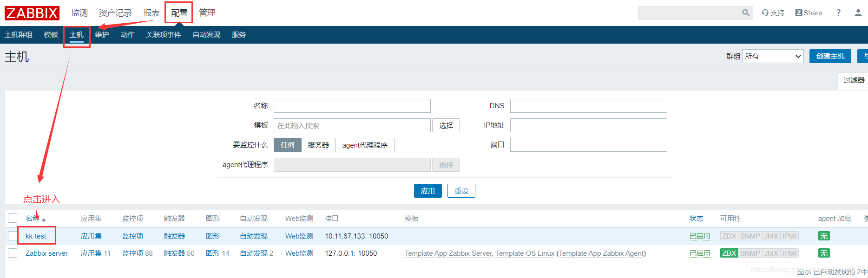
Task: Click 选择 button next to template field
Action: point(446,125)
